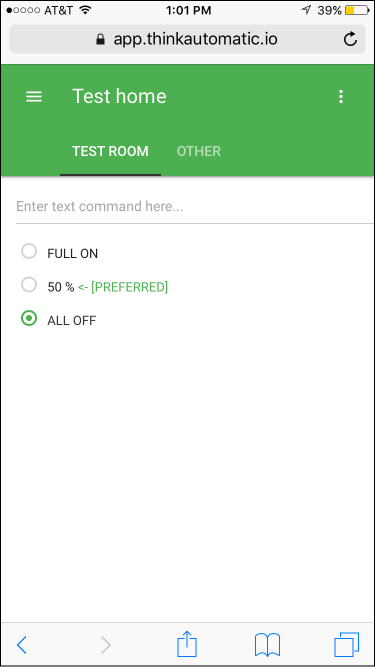Switch to the TEST ROOM tab

coord(110,151)
